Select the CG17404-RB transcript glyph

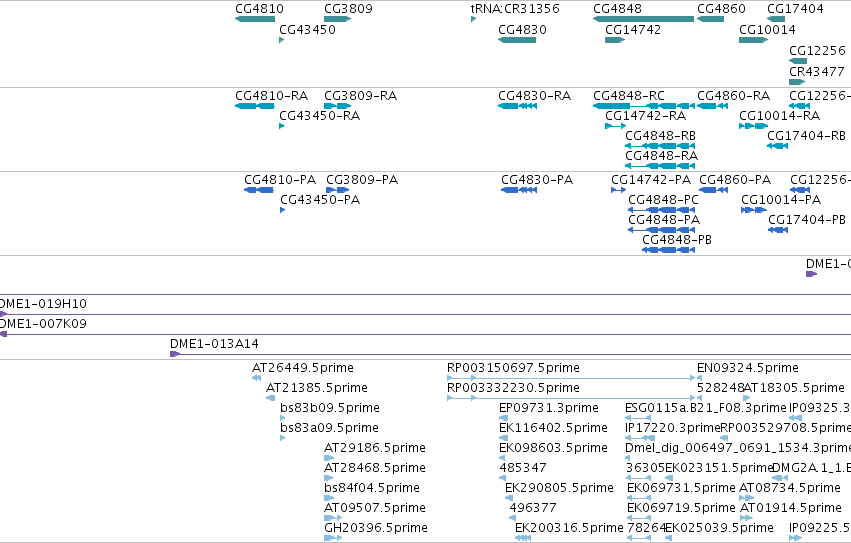[777, 146]
